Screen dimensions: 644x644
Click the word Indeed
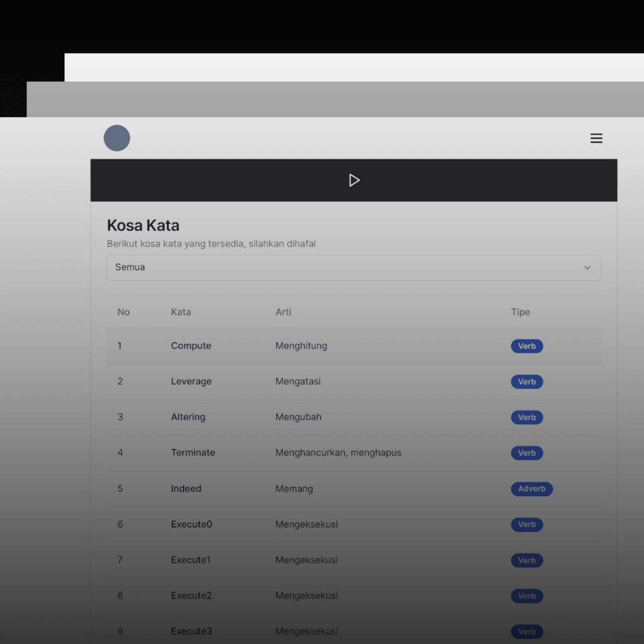click(186, 489)
